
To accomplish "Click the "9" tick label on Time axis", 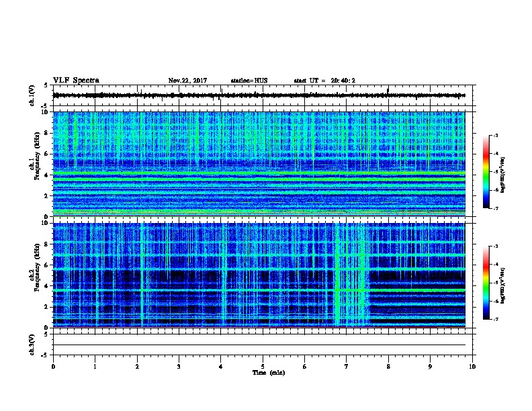I will point(430,366).
